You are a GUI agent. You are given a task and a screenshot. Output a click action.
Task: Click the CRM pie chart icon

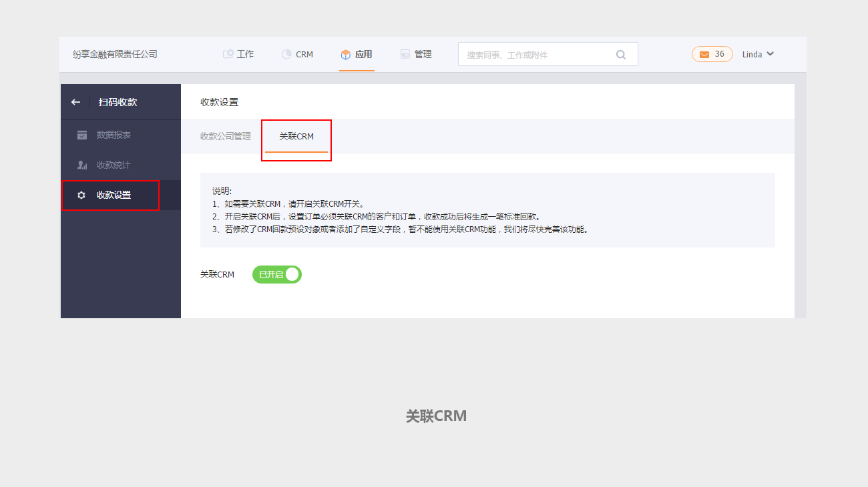pyautogui.click(x=286, y=55)
